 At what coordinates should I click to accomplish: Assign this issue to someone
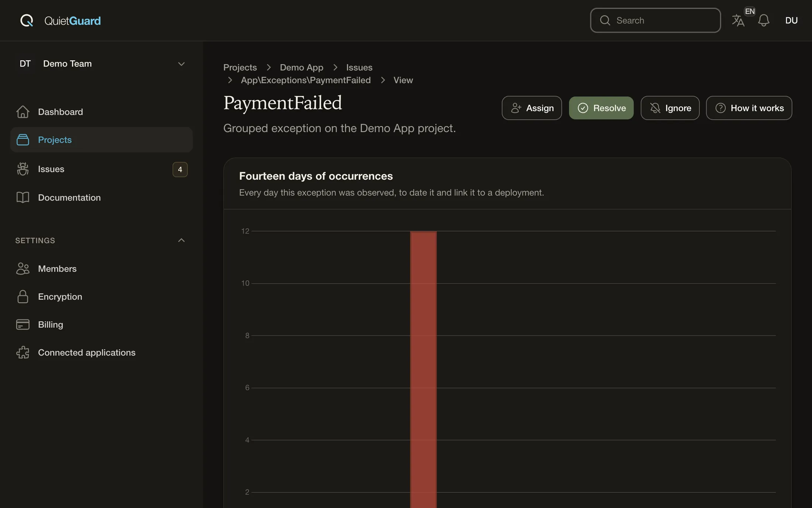click(x=531, y=108)
